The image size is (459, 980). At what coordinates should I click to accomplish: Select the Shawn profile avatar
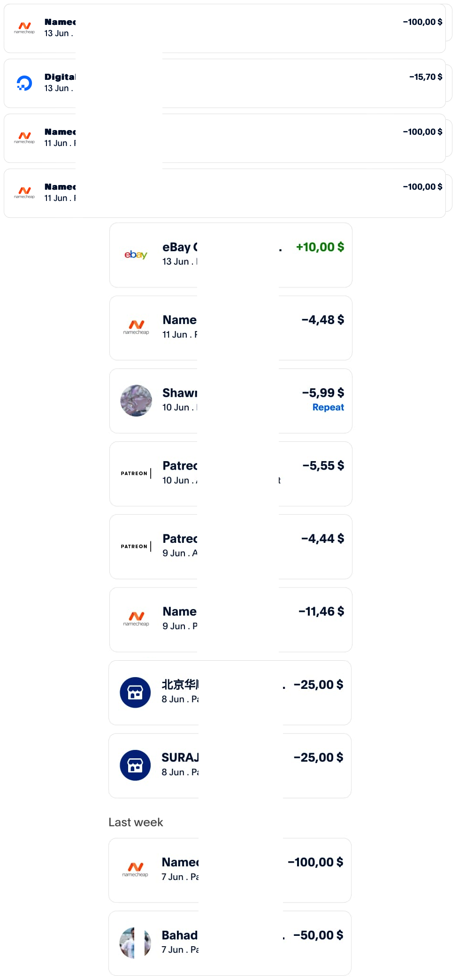click(136, 401)
